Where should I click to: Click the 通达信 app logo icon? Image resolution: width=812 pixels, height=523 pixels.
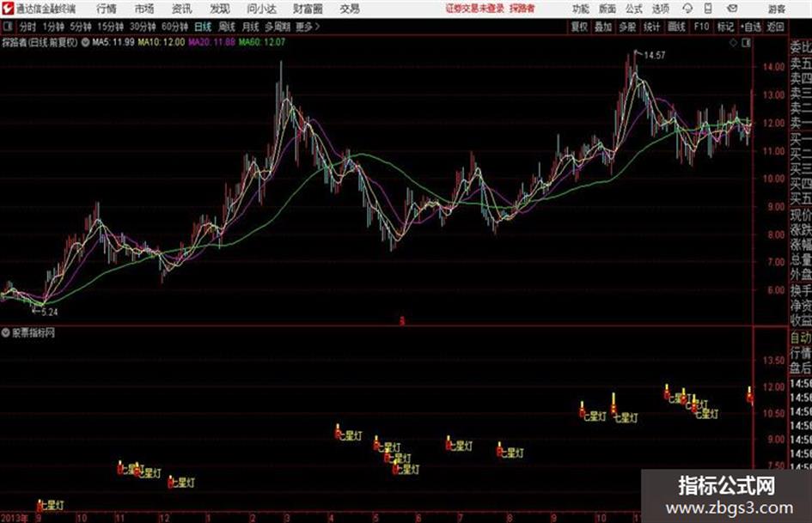click(7, 9)
